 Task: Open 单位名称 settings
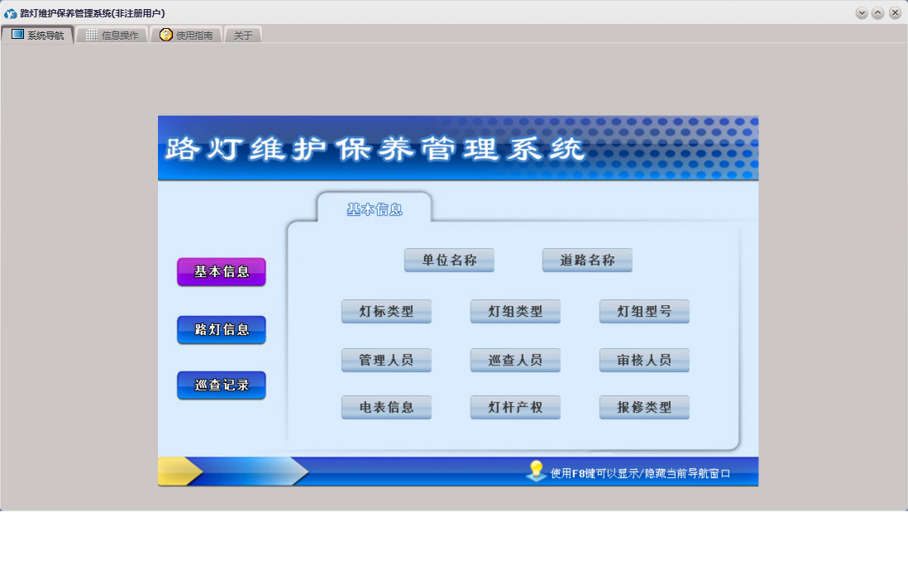tap(449, 261)
